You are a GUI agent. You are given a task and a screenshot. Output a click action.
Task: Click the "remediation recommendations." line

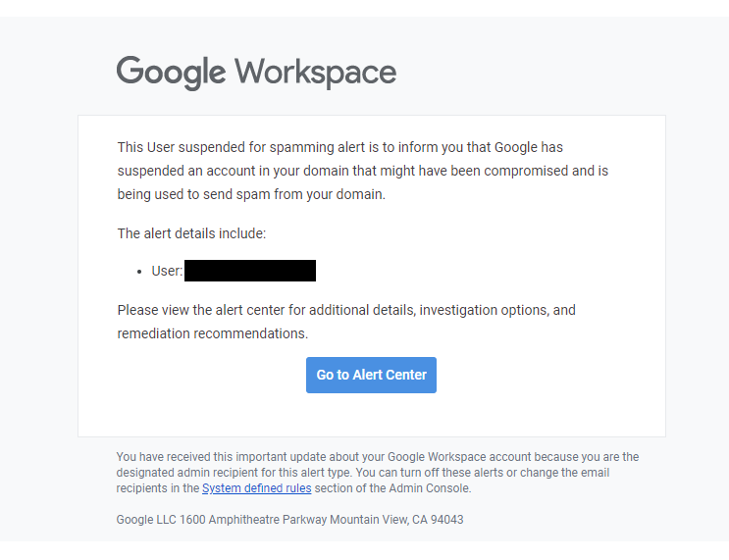tap(213, 333)
